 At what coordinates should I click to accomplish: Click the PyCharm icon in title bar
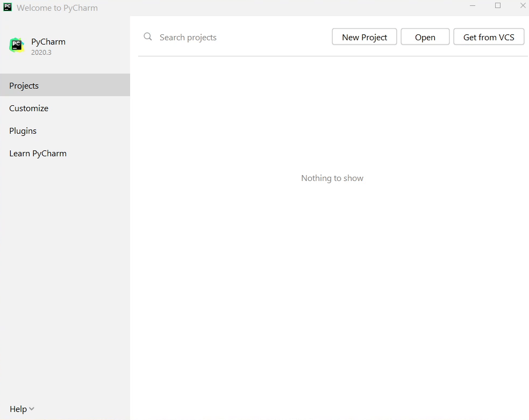(x=8, y=8)
